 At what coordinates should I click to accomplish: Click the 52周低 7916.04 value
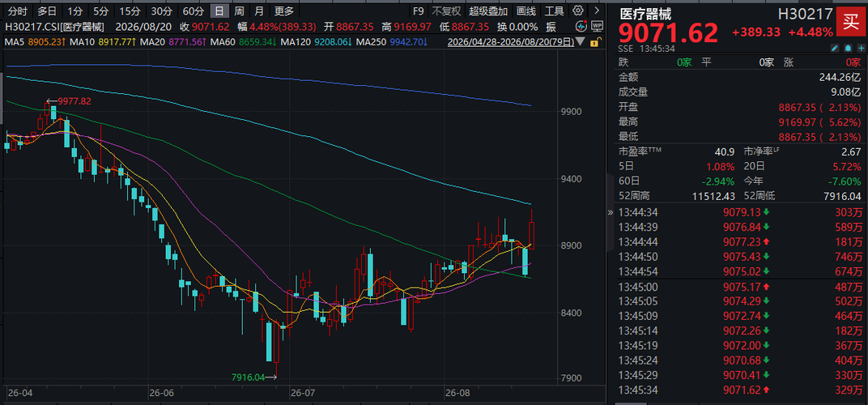843,196
